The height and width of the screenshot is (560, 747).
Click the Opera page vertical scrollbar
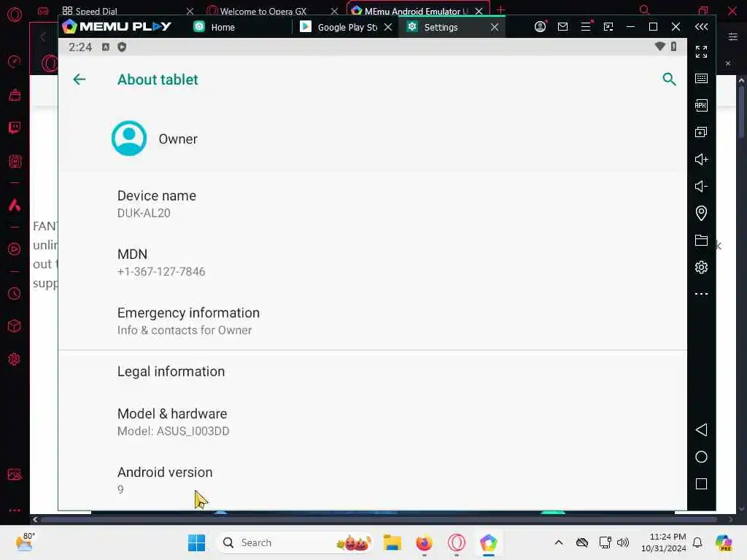point(741,112)
